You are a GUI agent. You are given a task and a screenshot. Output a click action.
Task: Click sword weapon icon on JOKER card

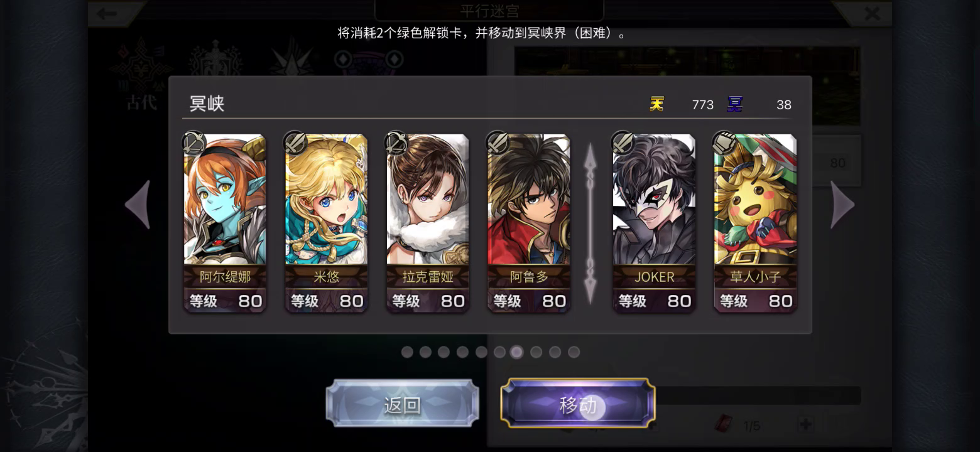click(x=623, y=143)
